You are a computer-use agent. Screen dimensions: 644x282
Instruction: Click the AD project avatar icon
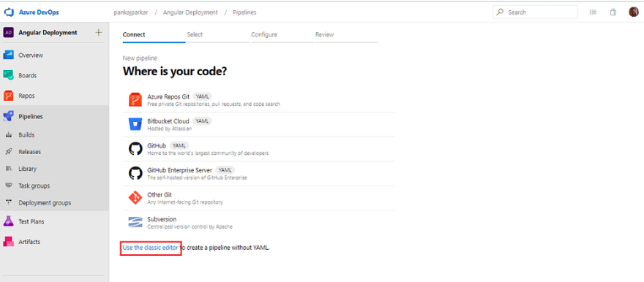(x=9, y=32)
